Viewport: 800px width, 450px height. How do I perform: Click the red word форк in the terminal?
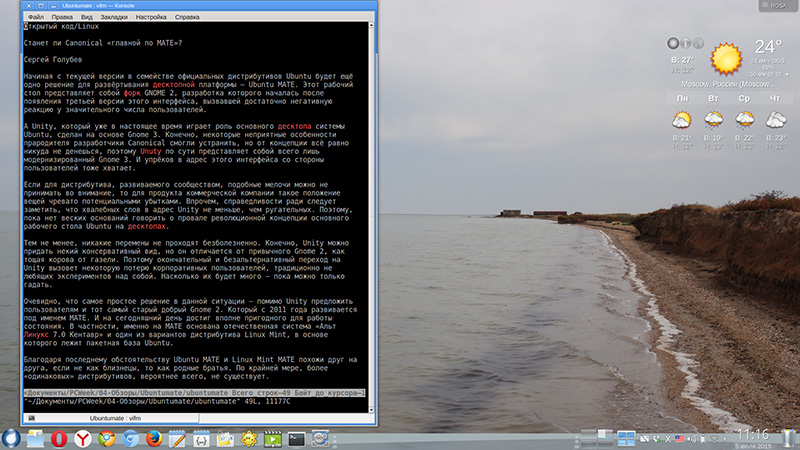click(132, 93)
